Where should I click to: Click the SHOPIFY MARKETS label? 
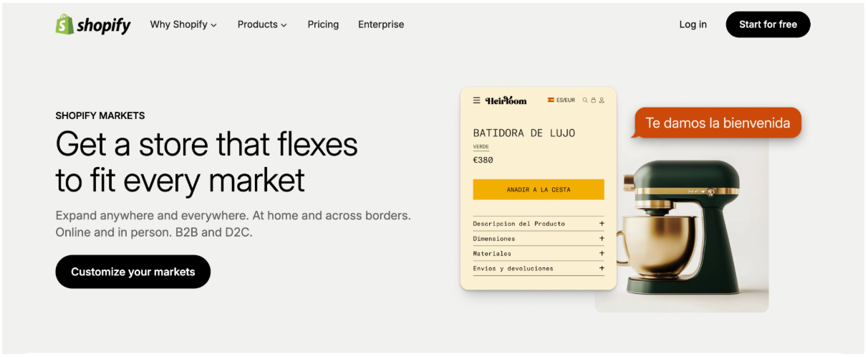point(100,115)
